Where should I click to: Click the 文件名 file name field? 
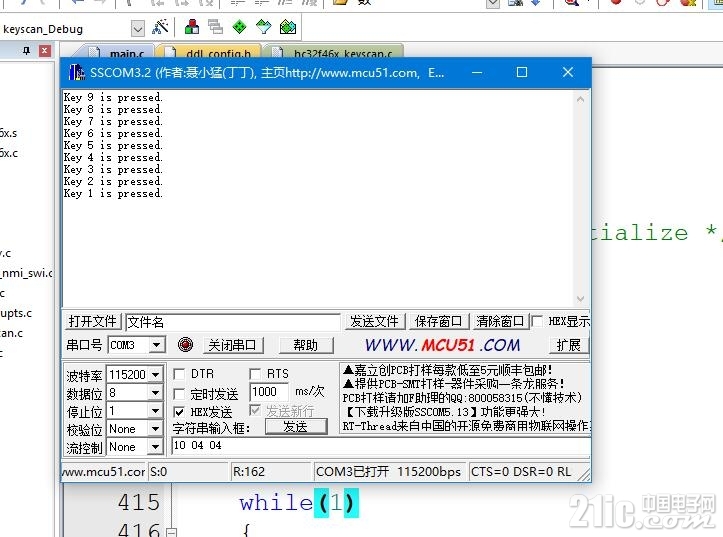tap(233, 322)
